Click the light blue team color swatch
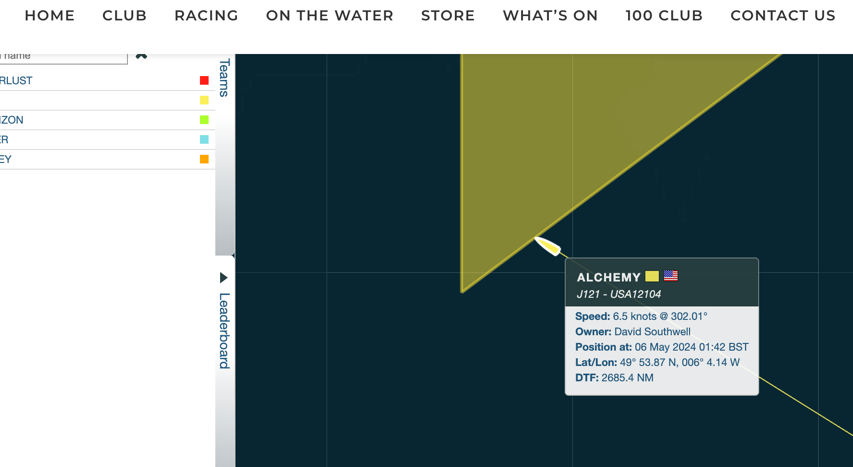 point(204,140)
